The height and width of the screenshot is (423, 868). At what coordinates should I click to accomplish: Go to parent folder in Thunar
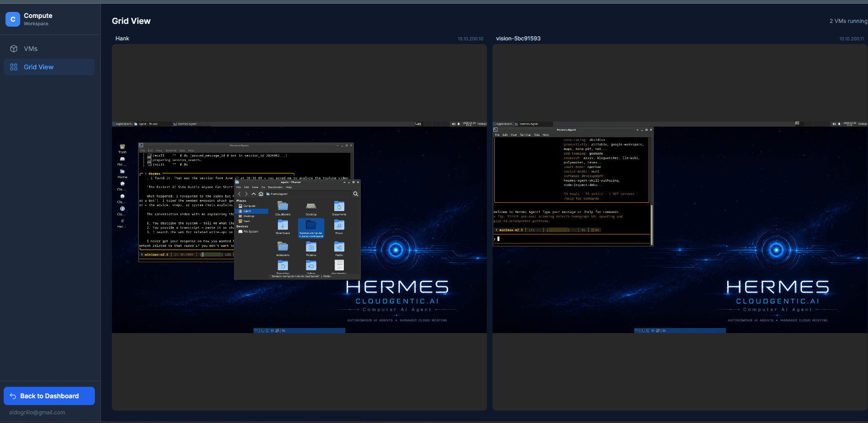254,194
